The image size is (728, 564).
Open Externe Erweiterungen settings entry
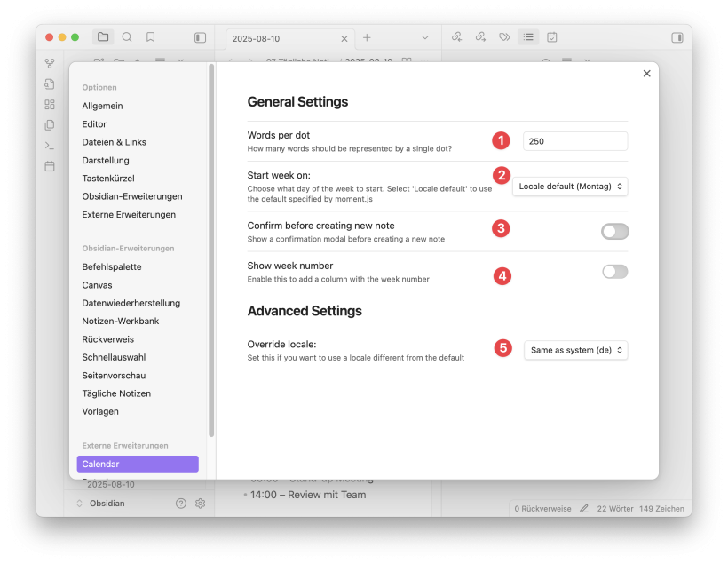pyautogui.click(x=129, y=215)
